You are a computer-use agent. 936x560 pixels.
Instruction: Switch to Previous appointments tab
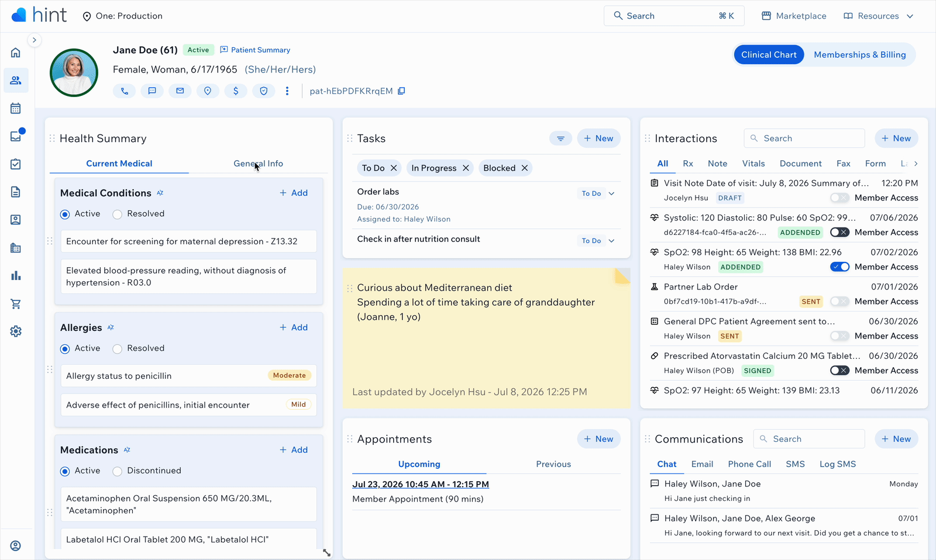click(553, 464)
